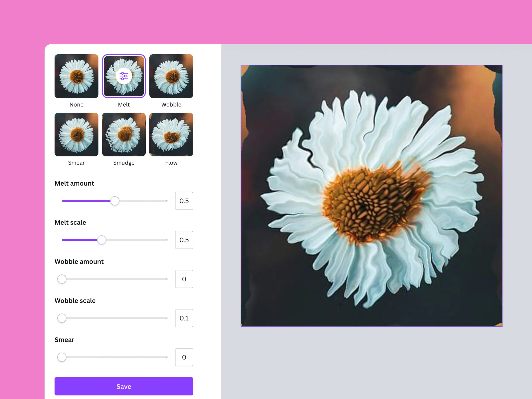Viewport: 532px width, 399px height.
Task: Click the 'Smear' label under its thumbnail
Action: click(76, 163)
